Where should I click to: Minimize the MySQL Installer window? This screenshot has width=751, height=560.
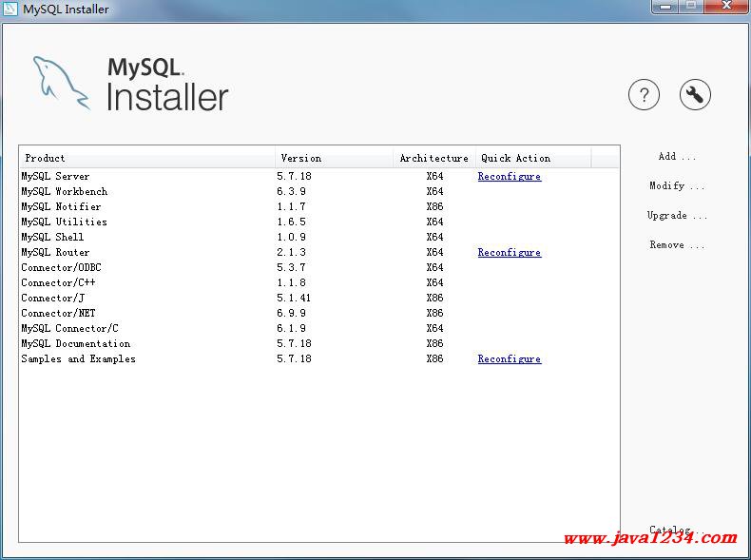(x=665, y=7)
